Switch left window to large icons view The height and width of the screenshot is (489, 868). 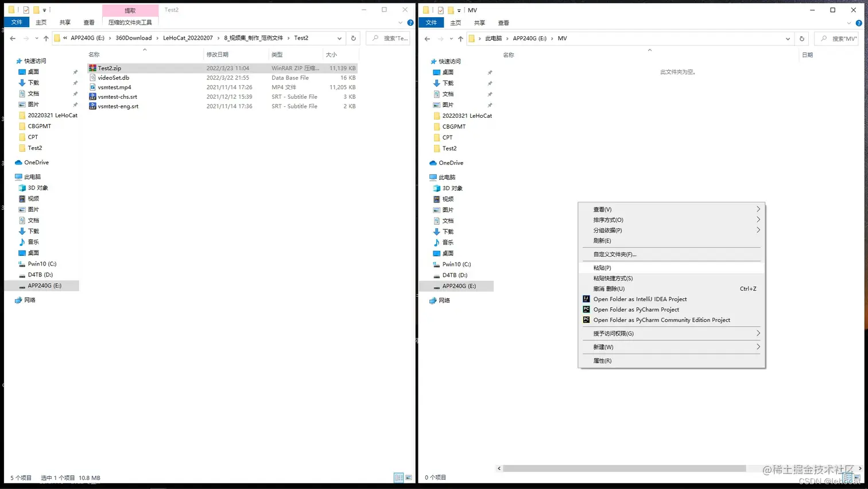tap(409, 478)
